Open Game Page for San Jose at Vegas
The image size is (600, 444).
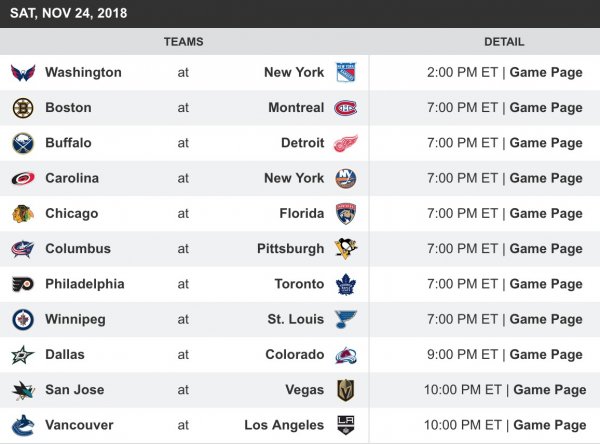pyautogui.click(x=549, y=390)
